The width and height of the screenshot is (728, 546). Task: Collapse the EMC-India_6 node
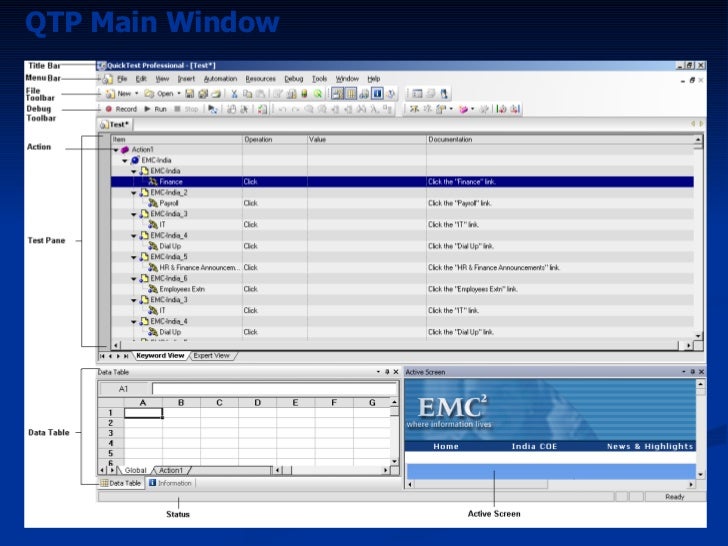134,279
